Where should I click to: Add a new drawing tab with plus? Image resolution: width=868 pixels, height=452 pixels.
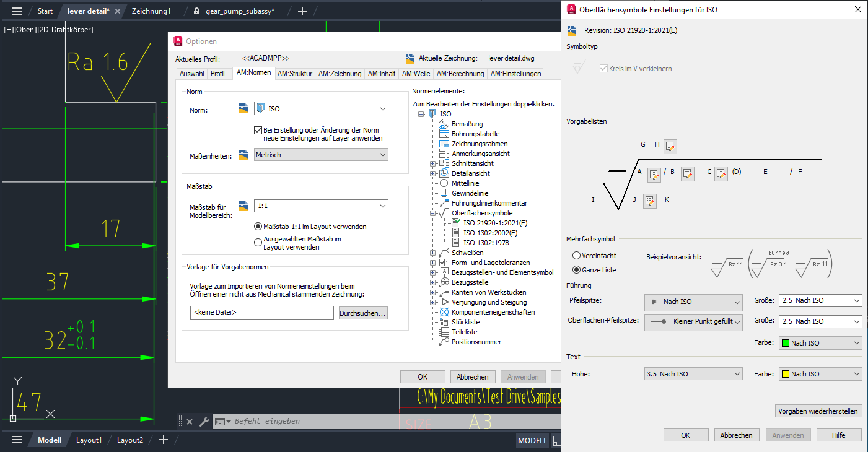(302, 11)
